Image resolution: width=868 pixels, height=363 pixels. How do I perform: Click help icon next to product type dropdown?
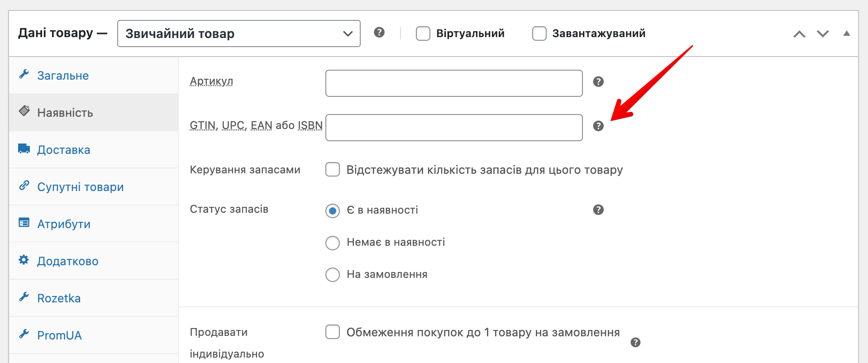(x=379, y=33)
